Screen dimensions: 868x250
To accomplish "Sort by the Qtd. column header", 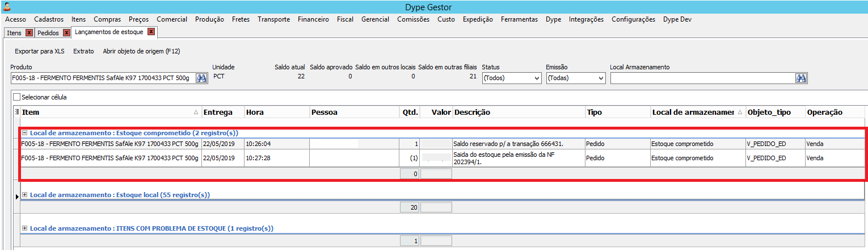I will tap(409, 112).
